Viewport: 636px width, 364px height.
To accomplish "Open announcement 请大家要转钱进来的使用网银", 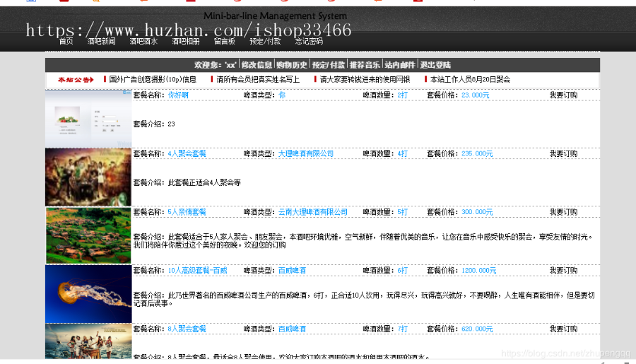I will (365, 80).
